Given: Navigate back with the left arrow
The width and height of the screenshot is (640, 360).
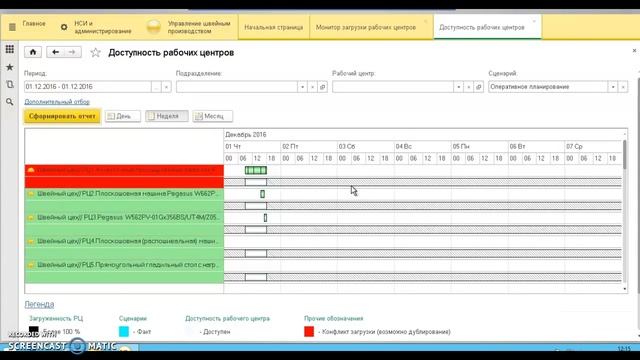Looking at the screenshot, I should click(56, 52).
